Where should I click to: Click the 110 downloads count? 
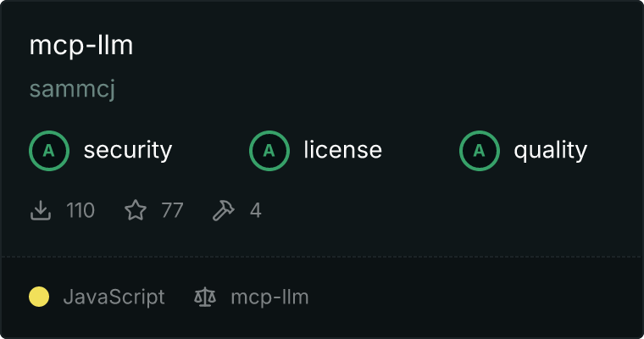[80, 210]
